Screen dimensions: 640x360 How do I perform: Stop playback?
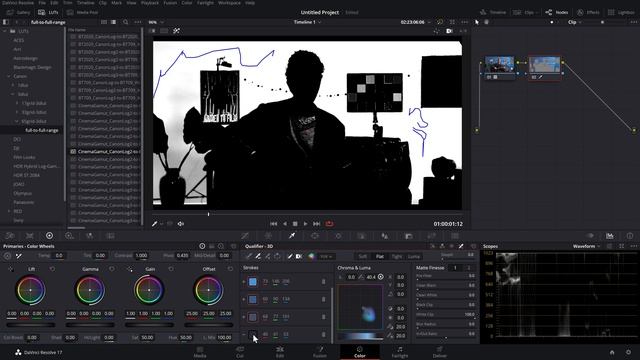tap(295, 224)
